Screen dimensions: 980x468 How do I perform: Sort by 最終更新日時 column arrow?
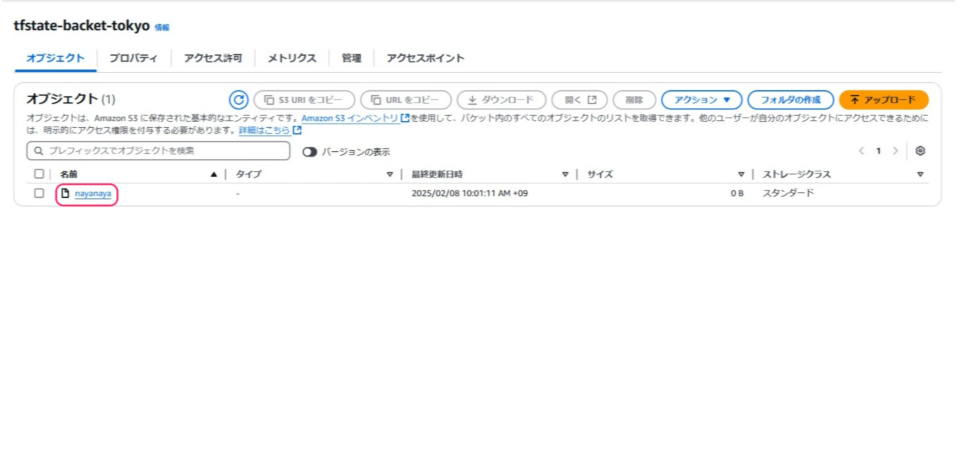(x=565, y=174)
